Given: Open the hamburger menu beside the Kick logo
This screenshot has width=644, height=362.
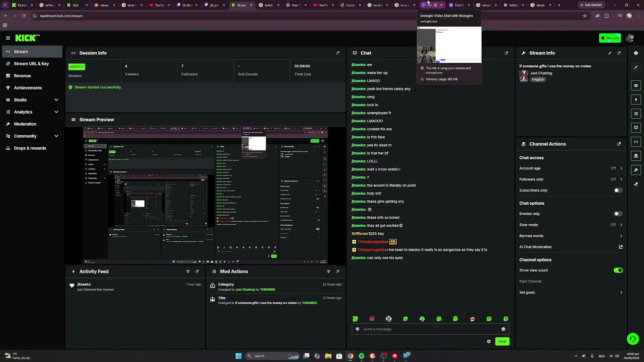Looking at the screenshot, I should pos(8,38).
